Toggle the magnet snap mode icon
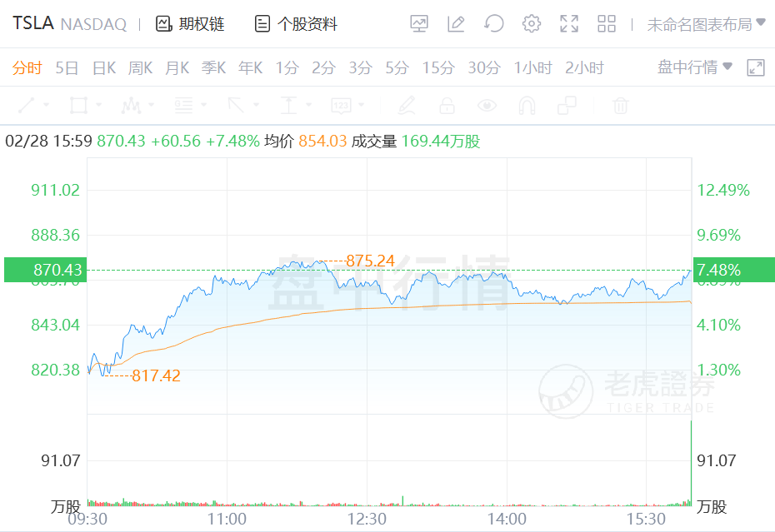This screenshot has width=775, height=532. coord(527,106)
